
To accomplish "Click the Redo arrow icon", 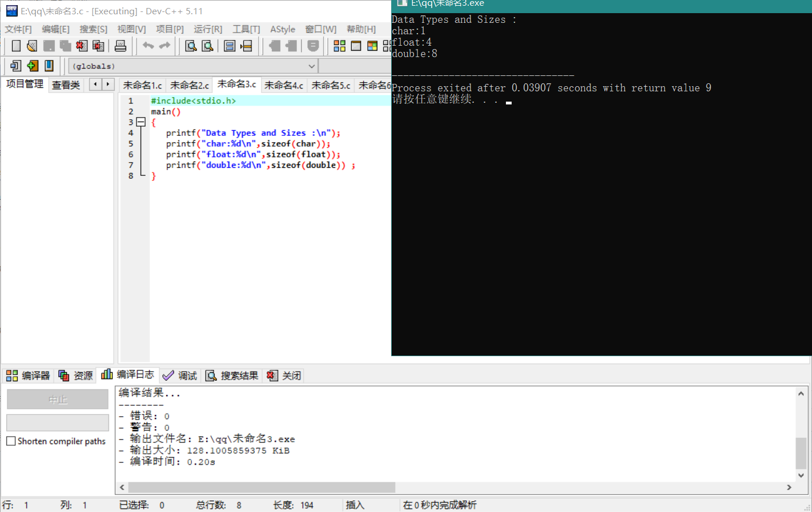I will point(164,46).
